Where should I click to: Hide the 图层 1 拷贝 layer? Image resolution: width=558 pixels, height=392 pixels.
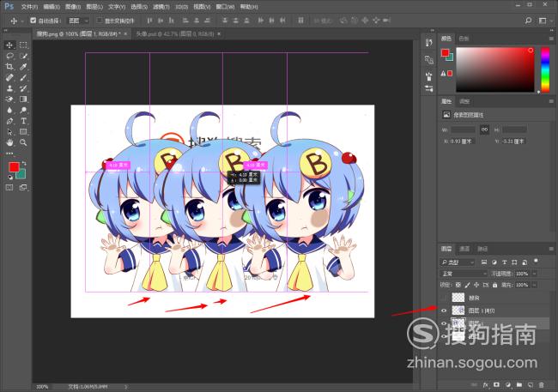(x=444, y=311)
